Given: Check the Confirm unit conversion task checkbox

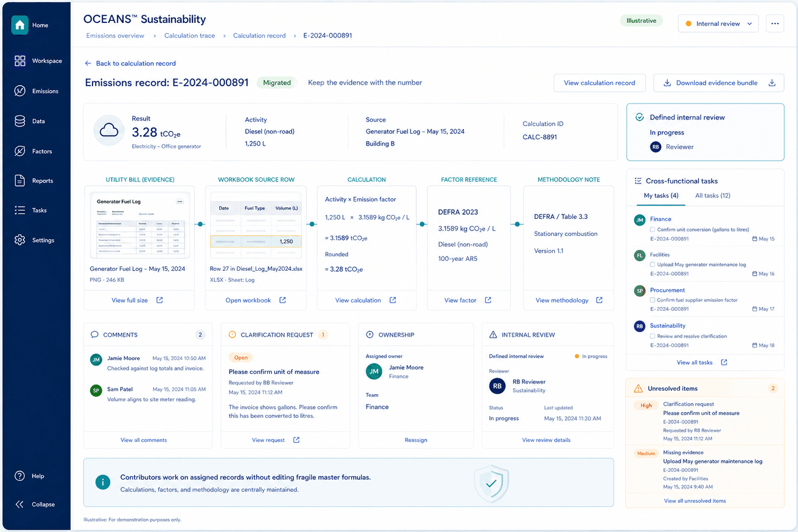Looking at the screenshot, I should pos(653,230).
